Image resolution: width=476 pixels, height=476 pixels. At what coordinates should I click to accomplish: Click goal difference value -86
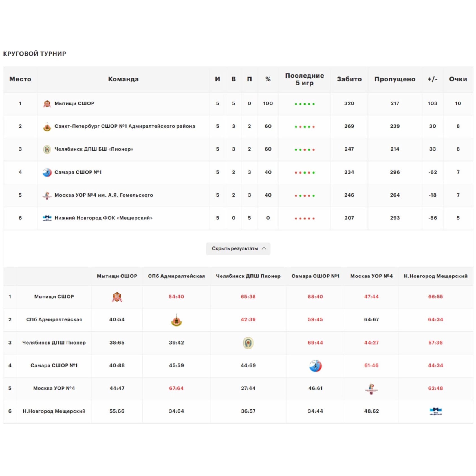[x=433, y=218]
